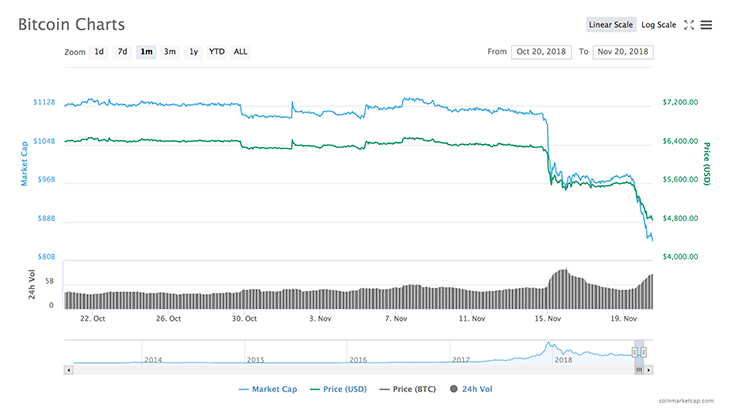Click the 26. Oct date label
This screenshot has width=750, height=413.
[168, 318]
